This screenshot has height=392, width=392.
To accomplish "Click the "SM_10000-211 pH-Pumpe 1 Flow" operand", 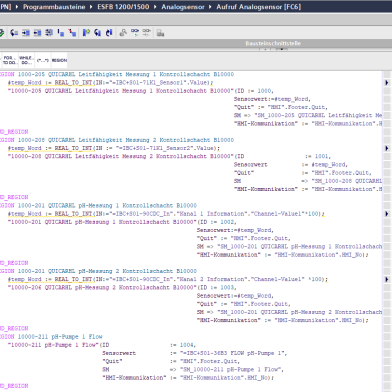I will tap(231, 369).
